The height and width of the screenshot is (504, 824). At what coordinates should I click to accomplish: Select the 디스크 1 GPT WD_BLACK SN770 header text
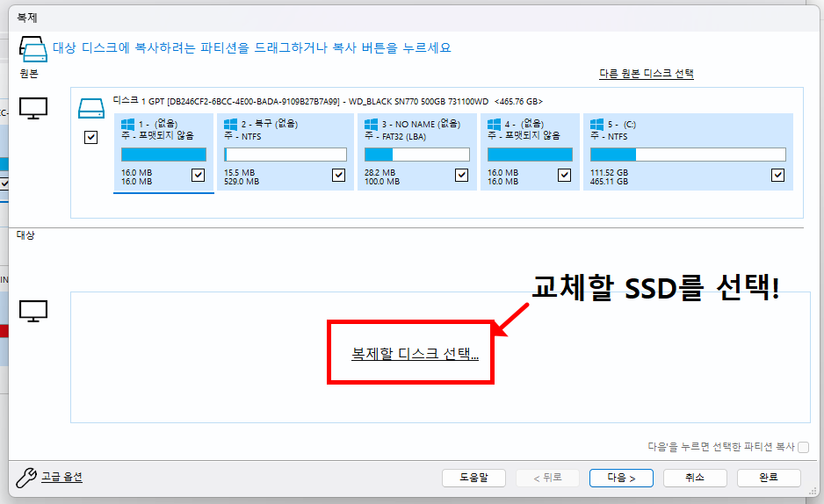coord(328,101)
